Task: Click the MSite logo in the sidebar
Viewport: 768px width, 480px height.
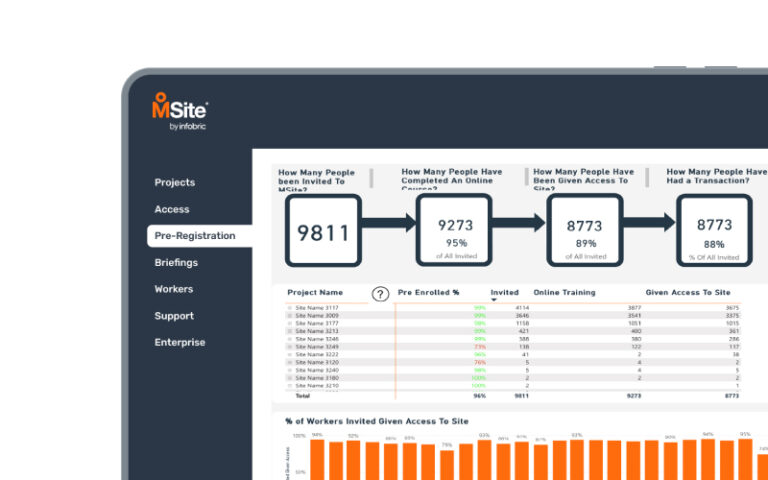Action: (x=179, y=109)
